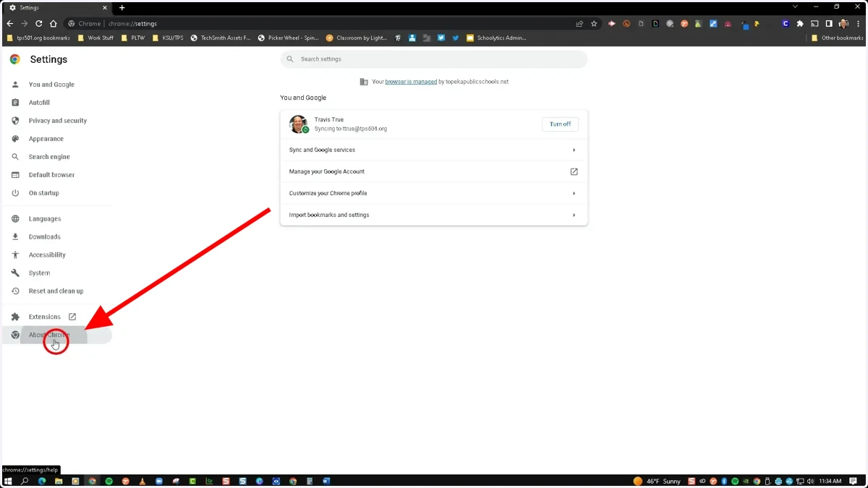Image resolution: width=868 pixels, height=488 pixels.
Task: Open Microsoft Word from taskbar
Action: 326,481
